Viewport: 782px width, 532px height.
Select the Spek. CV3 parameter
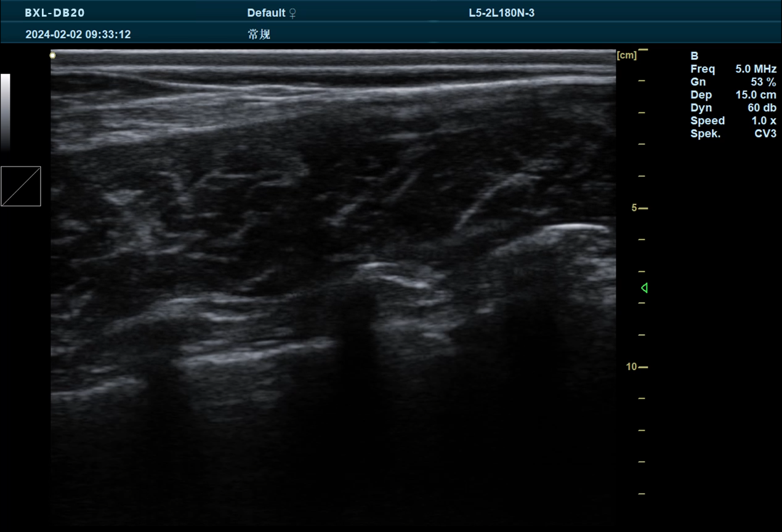pos(733,134)
